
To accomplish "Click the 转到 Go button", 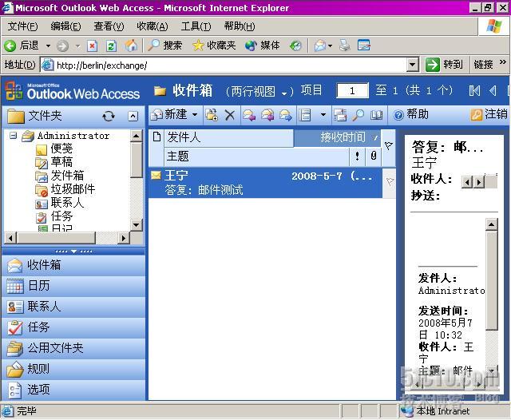I will [x=444, y=65].
